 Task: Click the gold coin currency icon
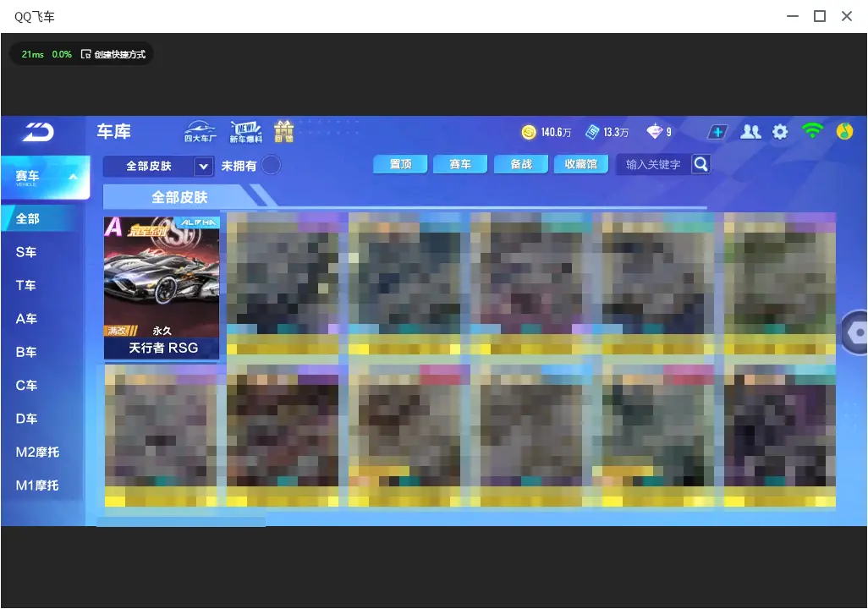point(529,132)
